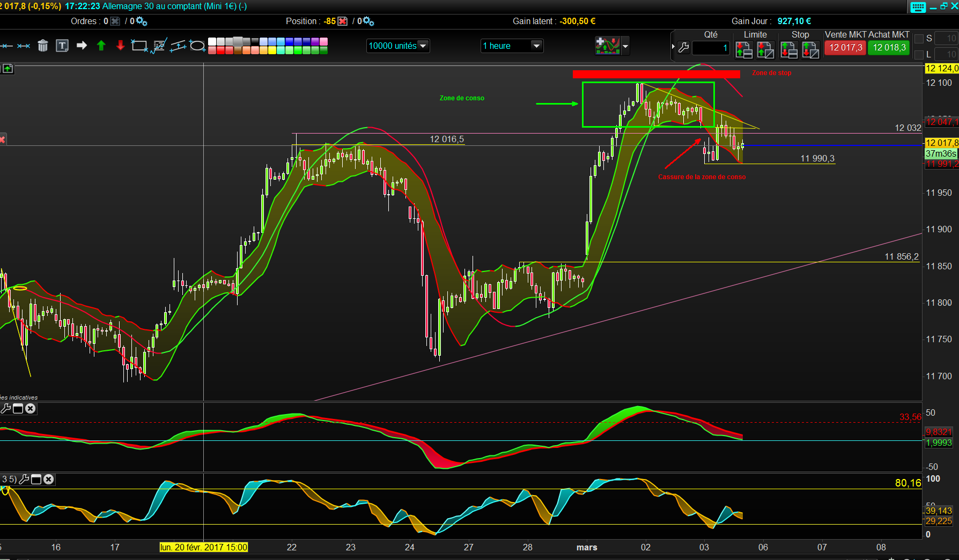
Task: Select the parallel channel drawing tool
Action: click(x=178, y=46)
